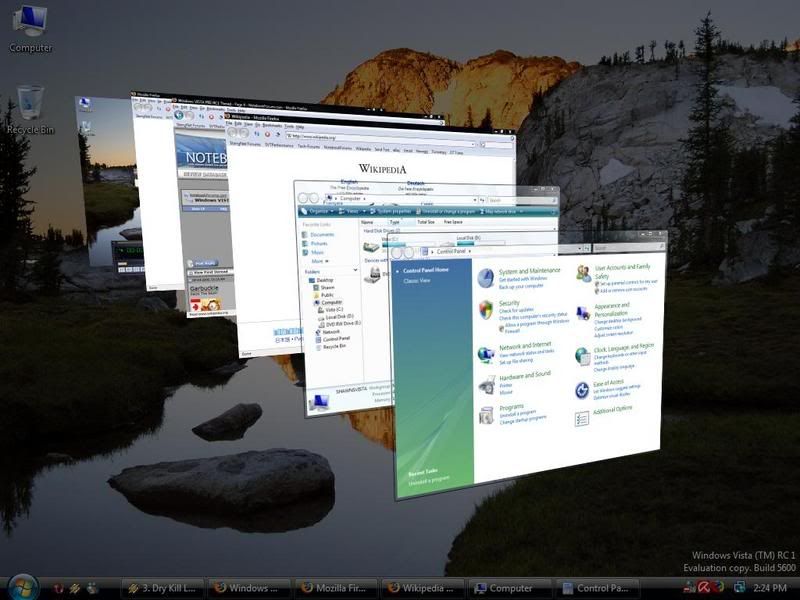The image size is (800, 600).
Task: Click Control Panel Home in the sidebar
Action: click(x=426, y=270)
